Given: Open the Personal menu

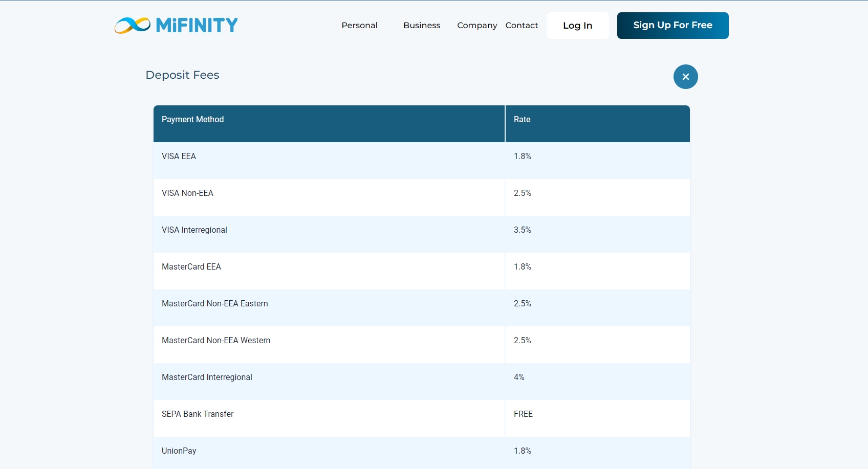Looking at the screenshot, I should (x=359, y=26).
